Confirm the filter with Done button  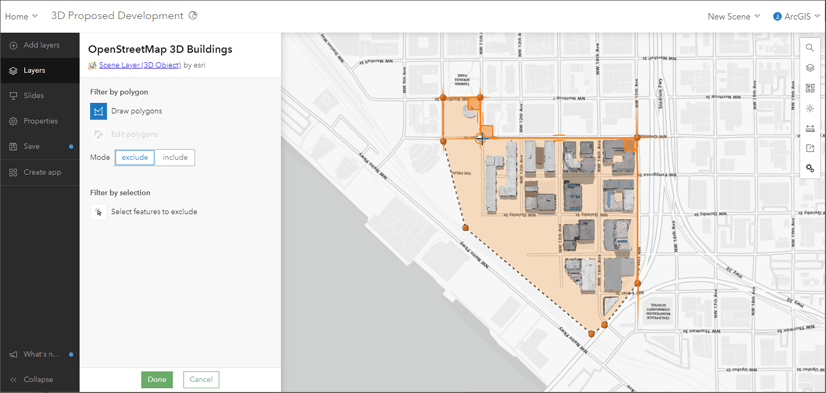157,379
